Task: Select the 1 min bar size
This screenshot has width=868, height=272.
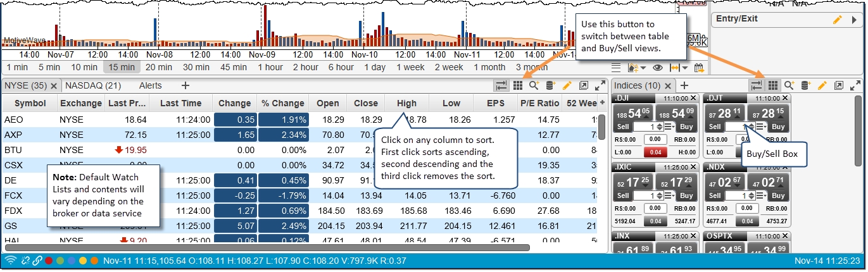Action: click(16, 67)
